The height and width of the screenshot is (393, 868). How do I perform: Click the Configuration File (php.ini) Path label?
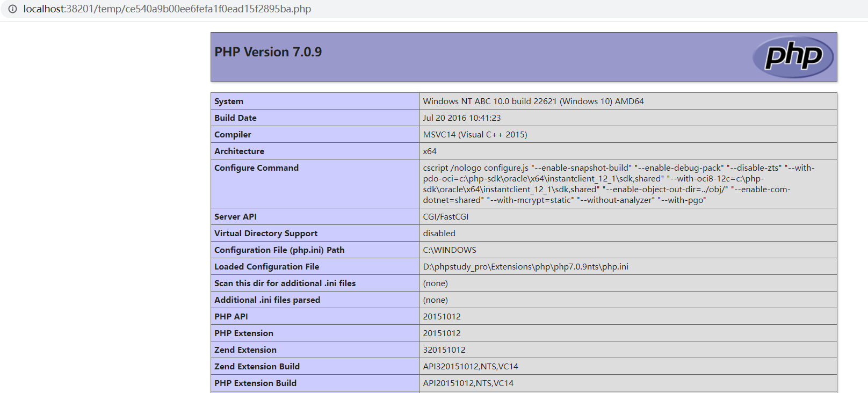pos(279,250)
